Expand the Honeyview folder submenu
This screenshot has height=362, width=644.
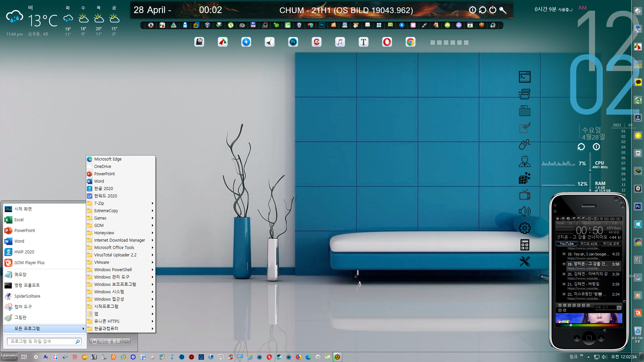pyautogui.click(x=120, y=233)
